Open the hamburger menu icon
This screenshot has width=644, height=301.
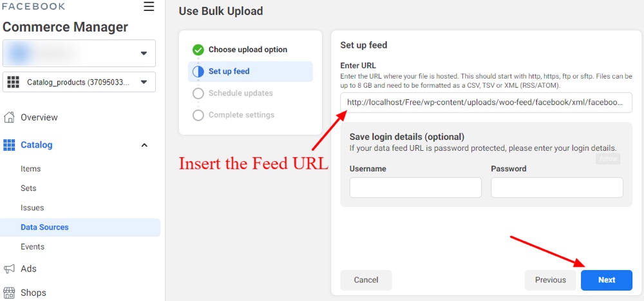click(149, 6)
